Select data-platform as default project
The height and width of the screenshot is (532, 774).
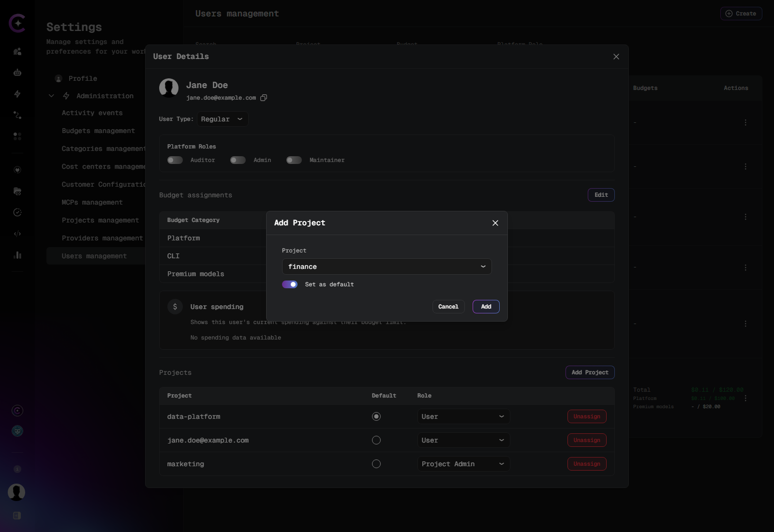click(376, 416)
